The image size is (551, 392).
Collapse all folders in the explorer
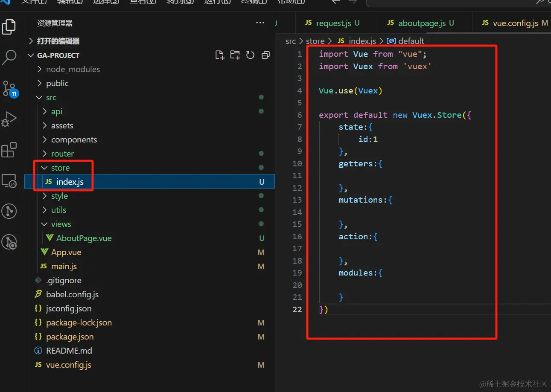pos(265,55)
